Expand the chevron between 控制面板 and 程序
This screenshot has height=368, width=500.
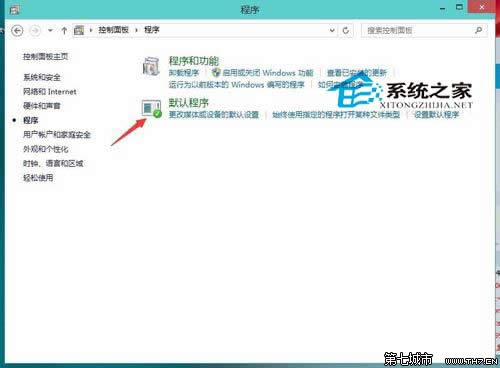pos(136,30)
